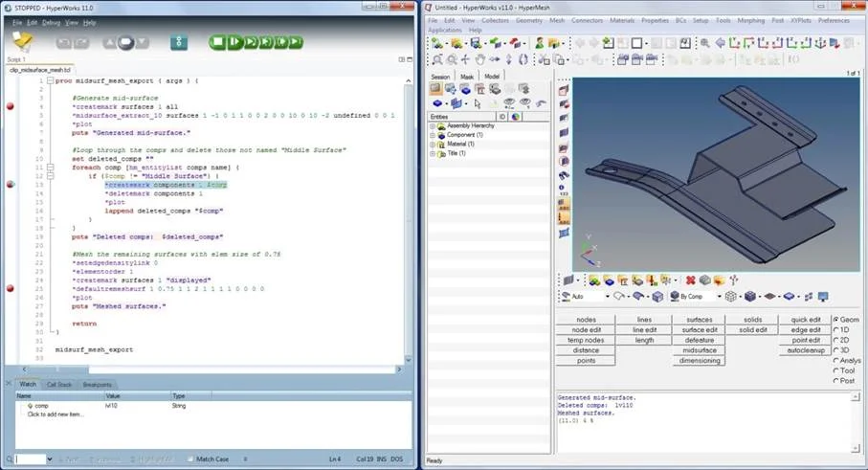Viewport: 868px width, 470px height.
Task: Switch to the Call Stack tab
Action: click(59, 384)
